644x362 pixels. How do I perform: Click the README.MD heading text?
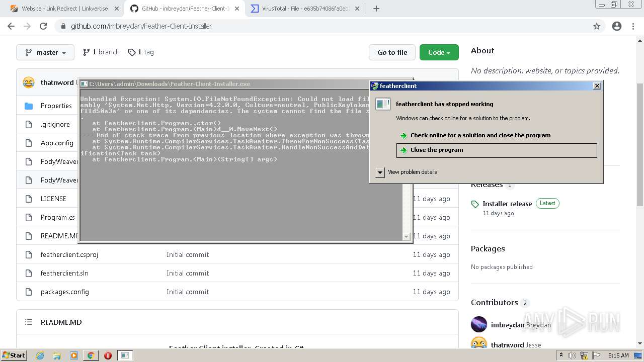61,322
